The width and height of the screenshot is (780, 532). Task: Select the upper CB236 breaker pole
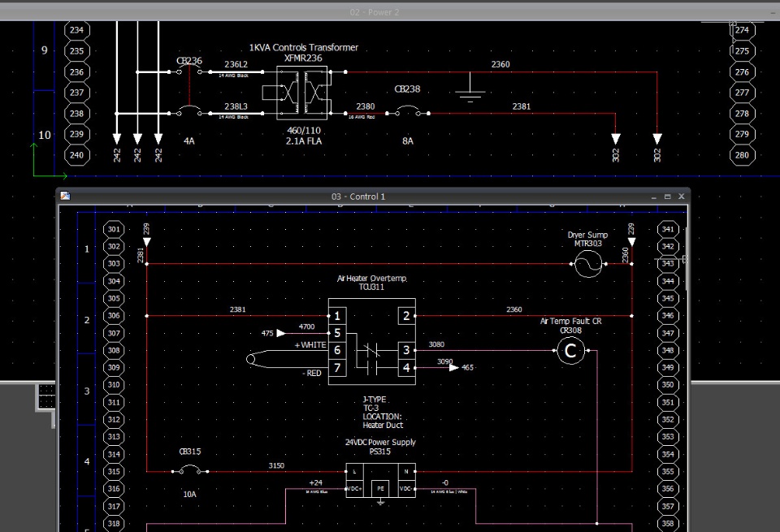(189, 71)
